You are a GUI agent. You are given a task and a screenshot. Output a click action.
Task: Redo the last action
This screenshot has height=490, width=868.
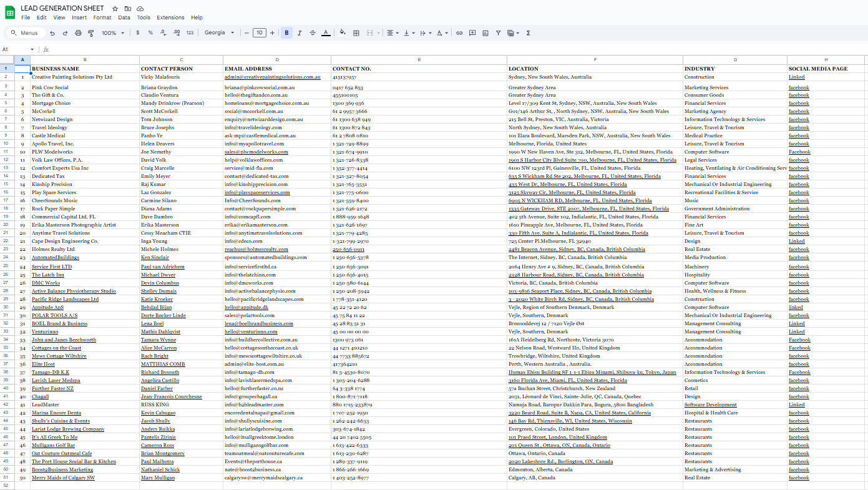pyautogui.click(x=66, y=33)
